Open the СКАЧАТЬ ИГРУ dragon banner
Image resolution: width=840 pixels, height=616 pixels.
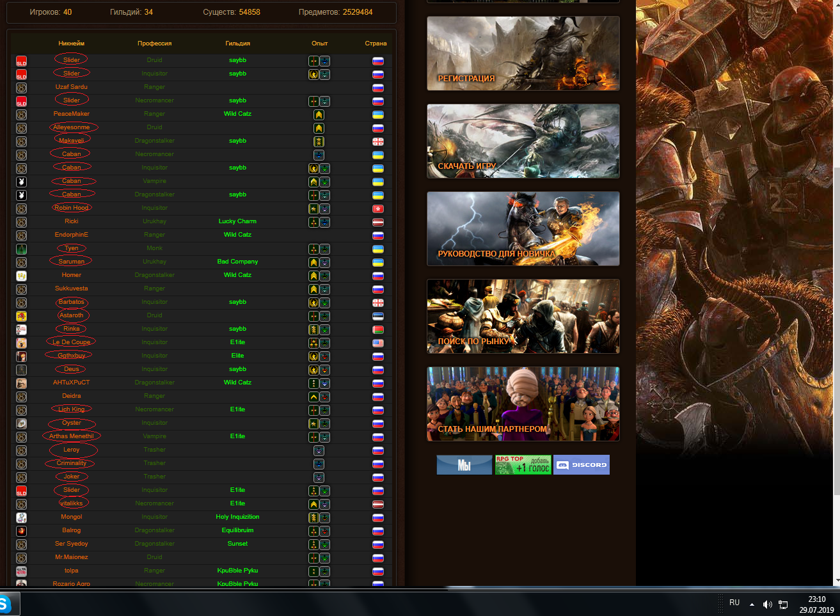click(x=523, y=141)
